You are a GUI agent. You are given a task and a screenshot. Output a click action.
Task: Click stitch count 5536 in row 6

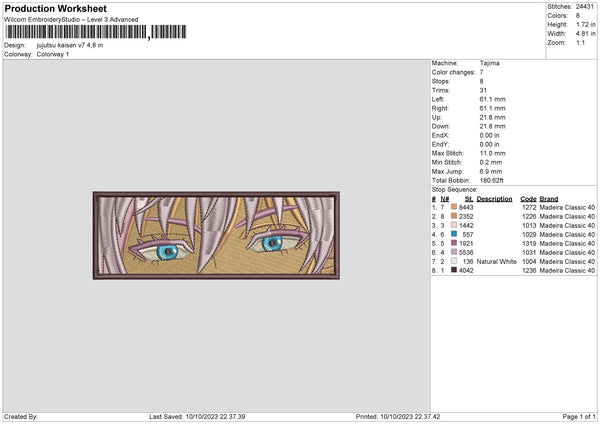click(x=466, y=253)
